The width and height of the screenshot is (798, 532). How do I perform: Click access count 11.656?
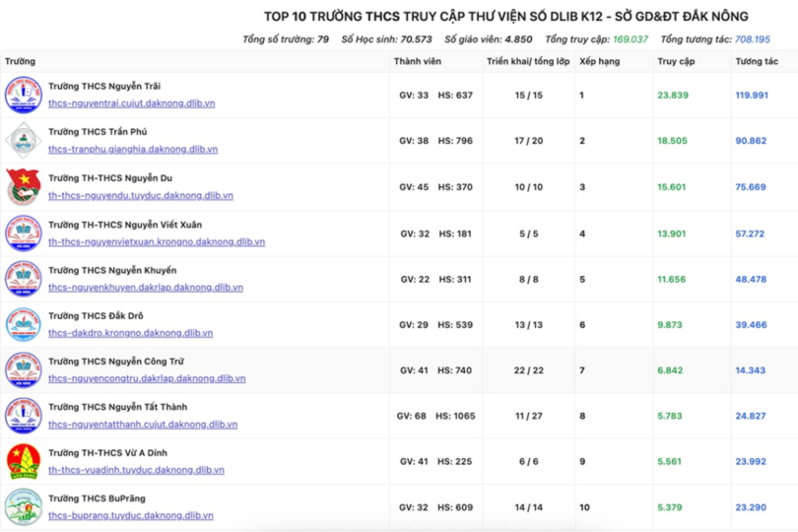671,280
